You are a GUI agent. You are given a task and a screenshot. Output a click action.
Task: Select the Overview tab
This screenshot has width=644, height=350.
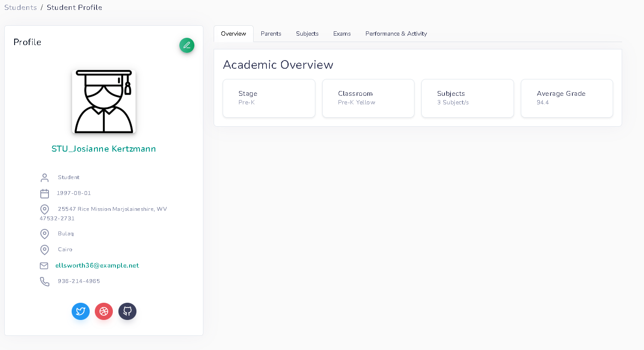(233, 33)
